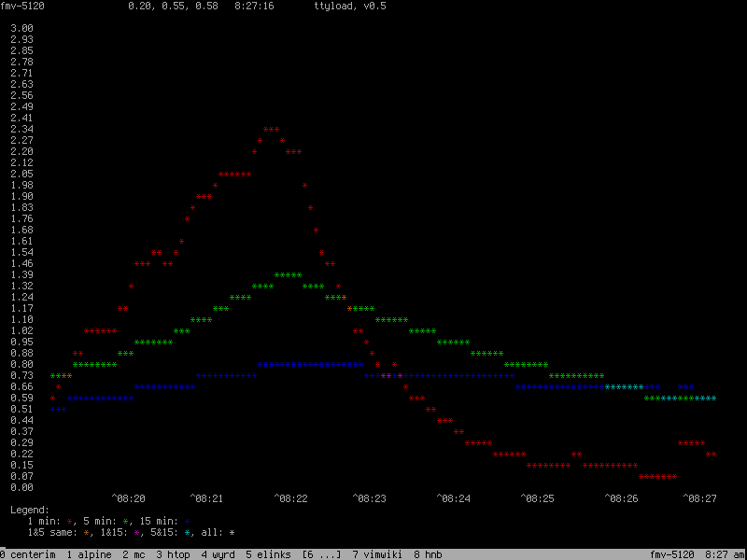
Task: Click the hostname fmv-5120 in the bottom status bar
Action: (671, 554)
